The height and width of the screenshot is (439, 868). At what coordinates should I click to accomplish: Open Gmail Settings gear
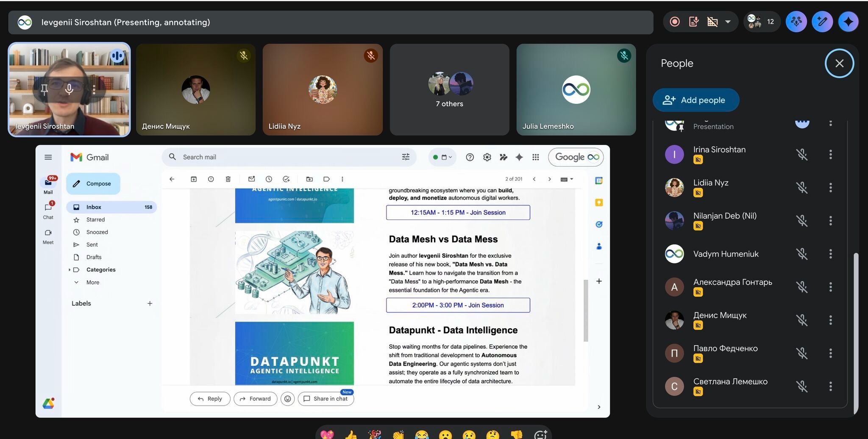[487, 157]
